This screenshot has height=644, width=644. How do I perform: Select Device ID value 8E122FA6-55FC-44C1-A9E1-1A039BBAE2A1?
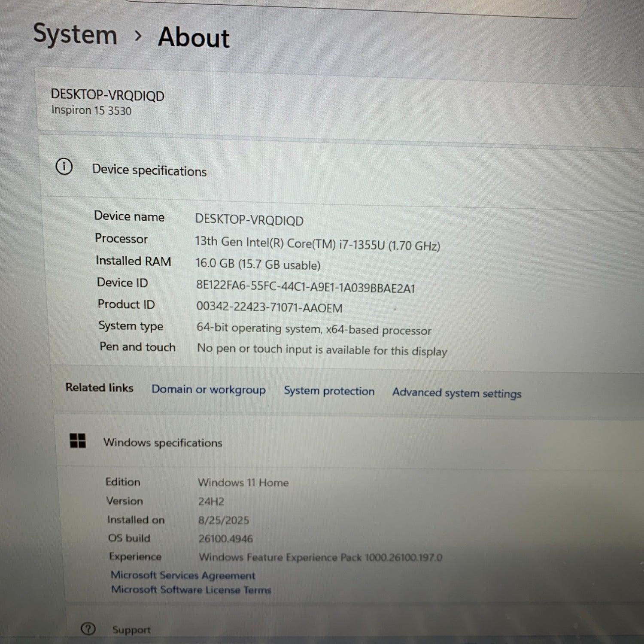[x=306, y=287]
